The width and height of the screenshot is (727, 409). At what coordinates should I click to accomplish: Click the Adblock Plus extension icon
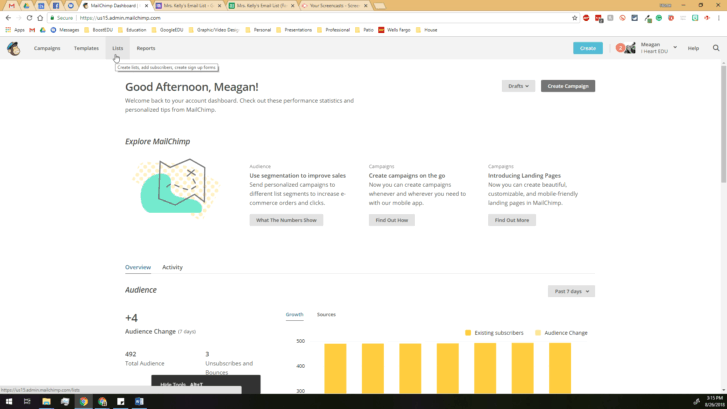[586, 18]
